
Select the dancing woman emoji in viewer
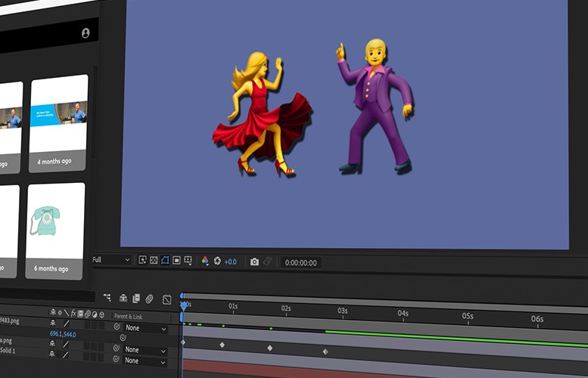point(262,114)
